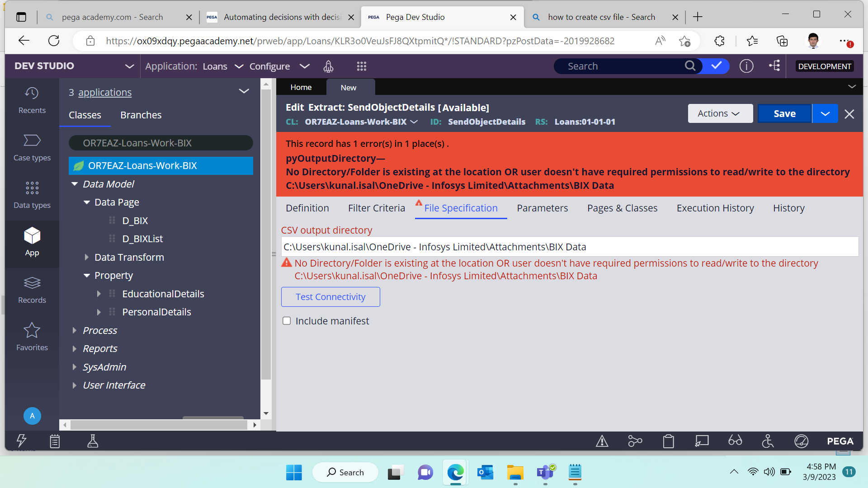This screenshot has height=488, width=868.
Task: Enable the Include manifest checkbox
Action: coord(287,321)
